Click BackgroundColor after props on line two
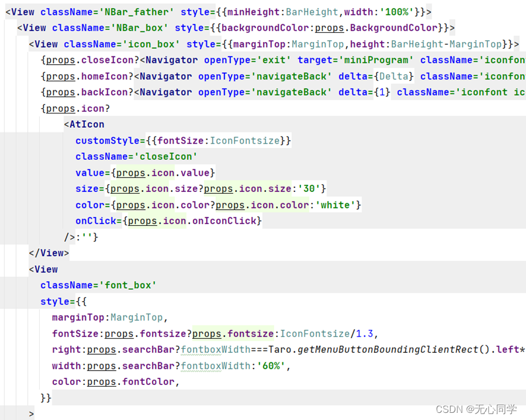This screenshot has height=420, width=526. (x=394, y=28)
